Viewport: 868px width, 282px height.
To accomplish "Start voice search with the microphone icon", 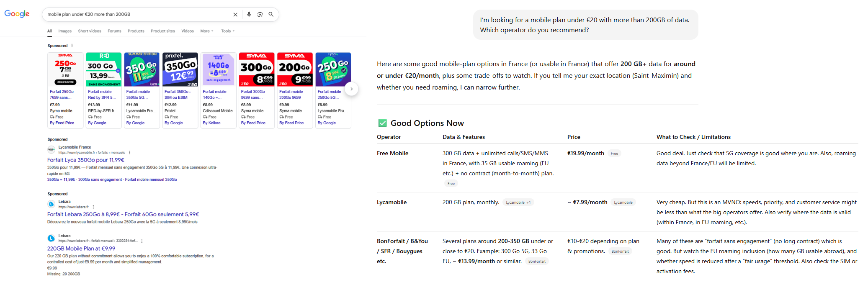I will click(x=249, y=14).
